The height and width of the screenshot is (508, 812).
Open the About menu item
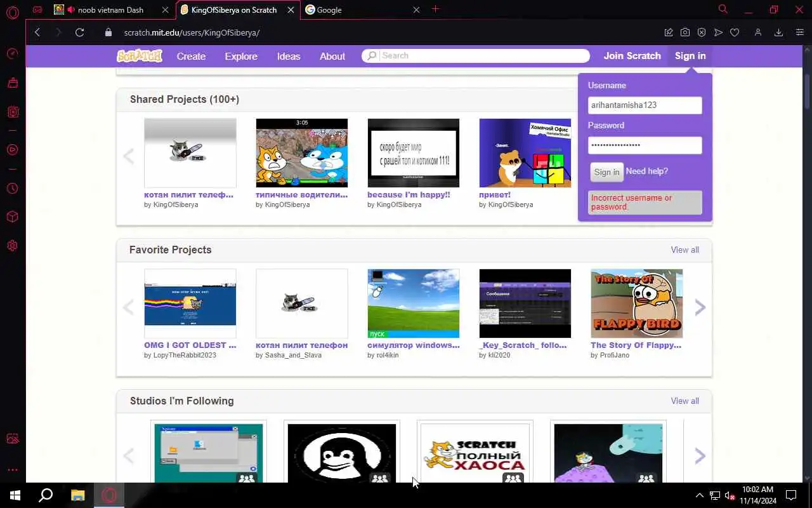pyautogui.click(x=332, y=56)
